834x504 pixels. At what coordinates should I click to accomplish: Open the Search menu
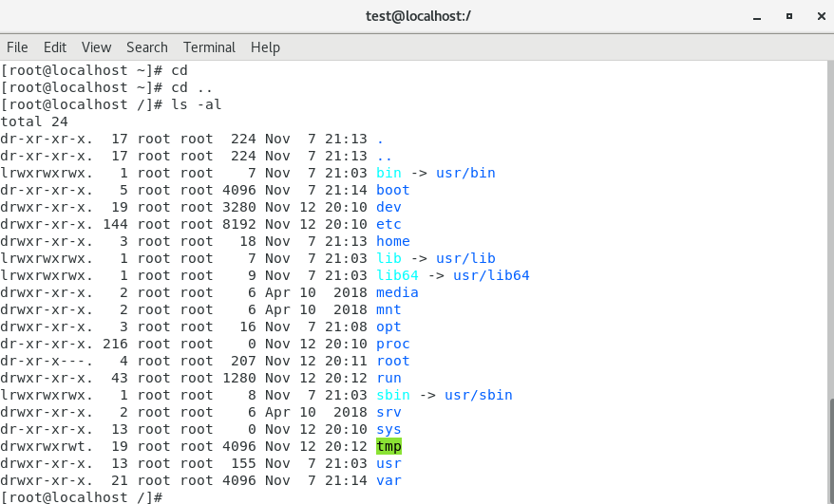(x=147, y=47)
